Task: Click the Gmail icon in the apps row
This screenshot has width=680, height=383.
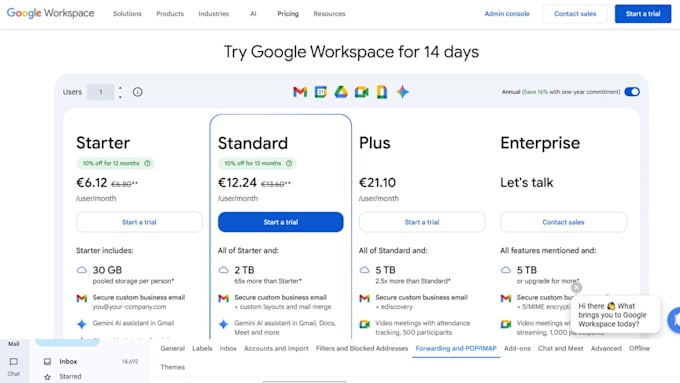Action: pos(300,92)
